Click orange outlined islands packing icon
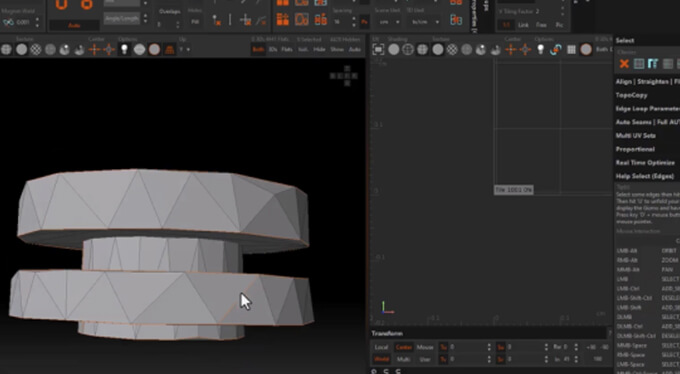This screenshot has height=374, width=680. click(302, 20)
